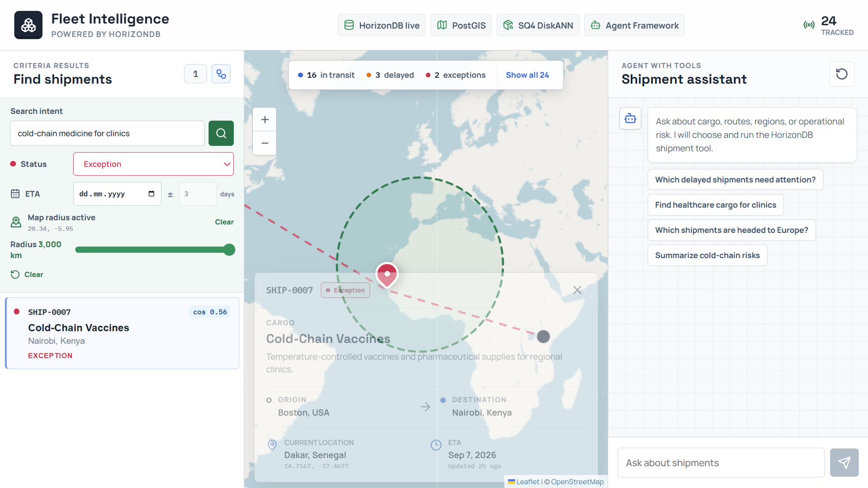
Task: Click the search intent text field
Action: 107,133
